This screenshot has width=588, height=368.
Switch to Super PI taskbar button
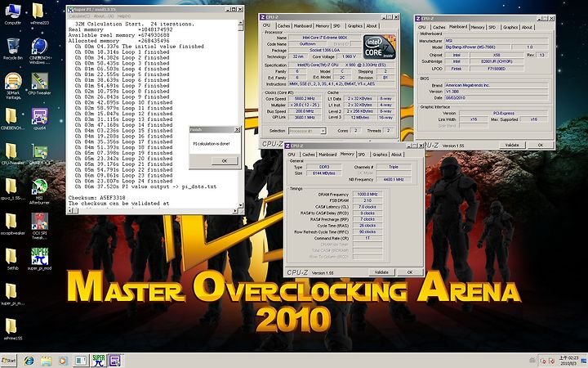pos(99,361)
